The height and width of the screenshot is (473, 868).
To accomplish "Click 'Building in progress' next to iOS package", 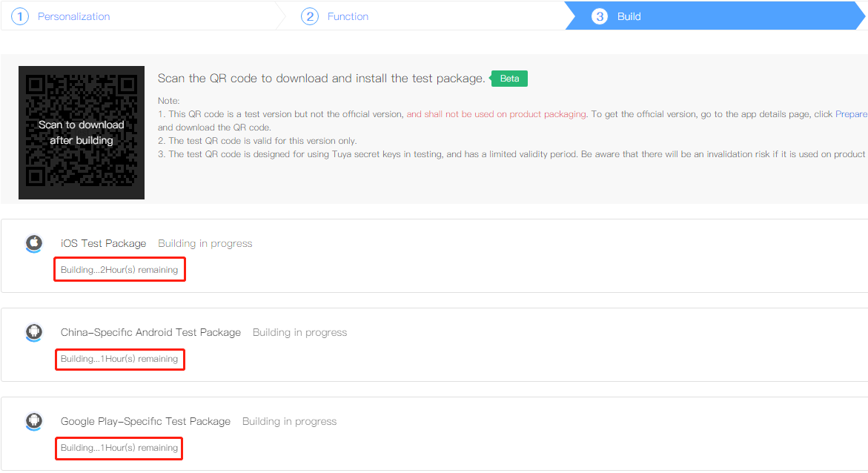I will coord(205,243).
